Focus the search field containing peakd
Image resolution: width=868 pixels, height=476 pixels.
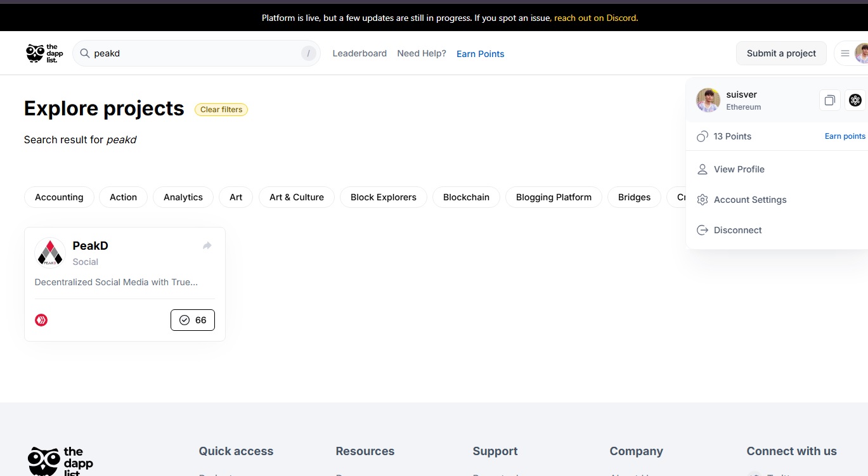pyautogui.click(x=197, y=53)
